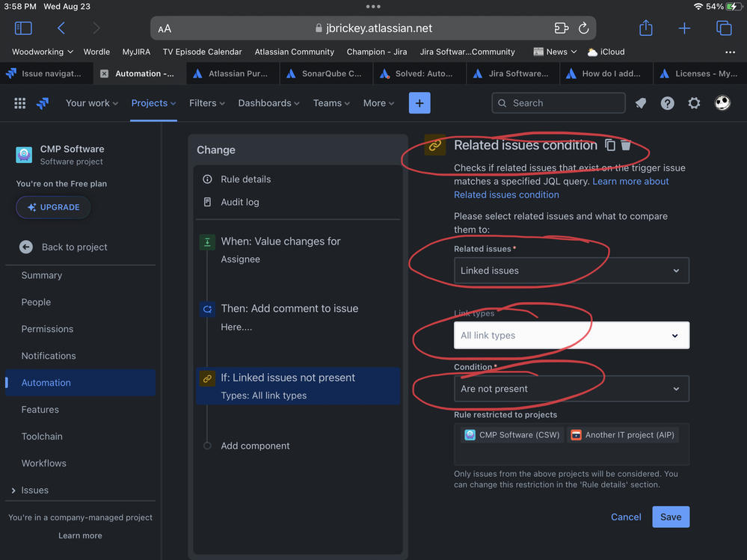Duplicate component with copy icon
Screen dimensions: 747x560
610,145
